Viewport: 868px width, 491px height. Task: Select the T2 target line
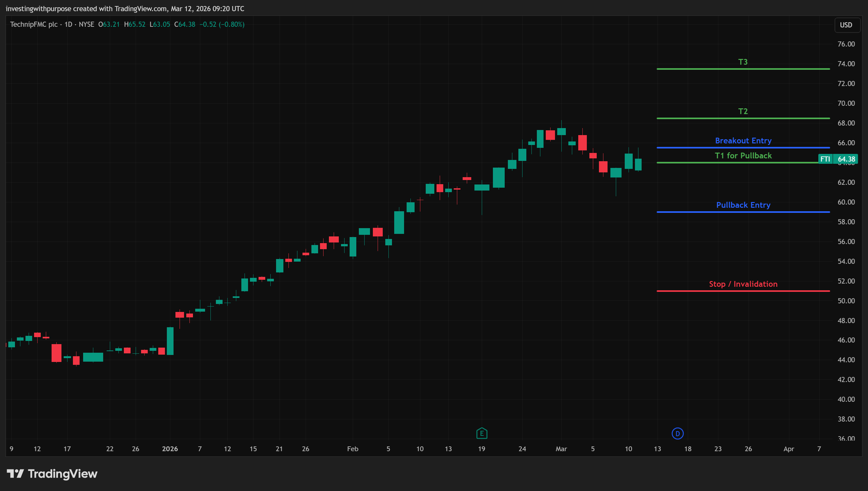pos(743,118)
